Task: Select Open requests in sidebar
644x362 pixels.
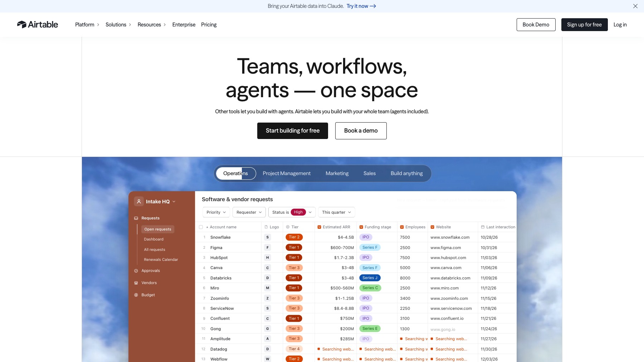Action: point(158,229)
